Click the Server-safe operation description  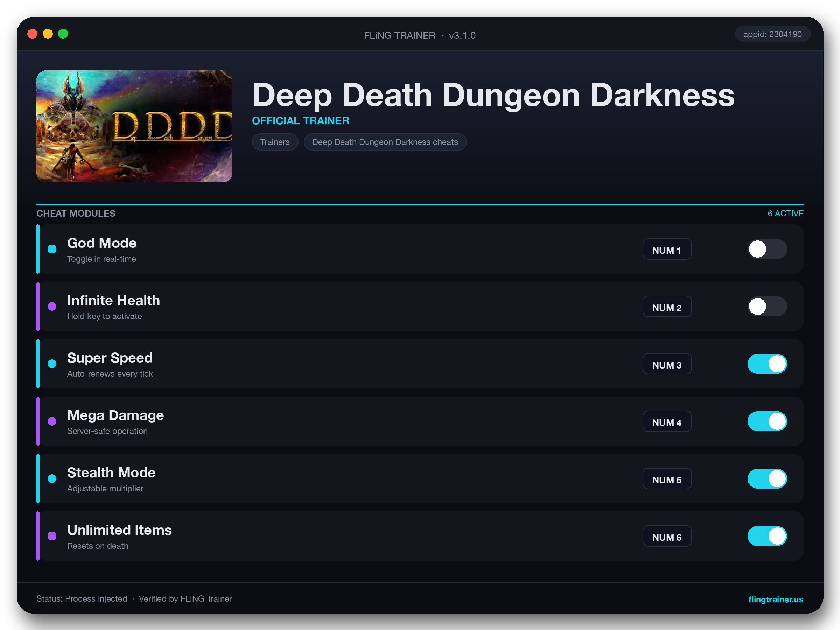[x=107, y=431]
